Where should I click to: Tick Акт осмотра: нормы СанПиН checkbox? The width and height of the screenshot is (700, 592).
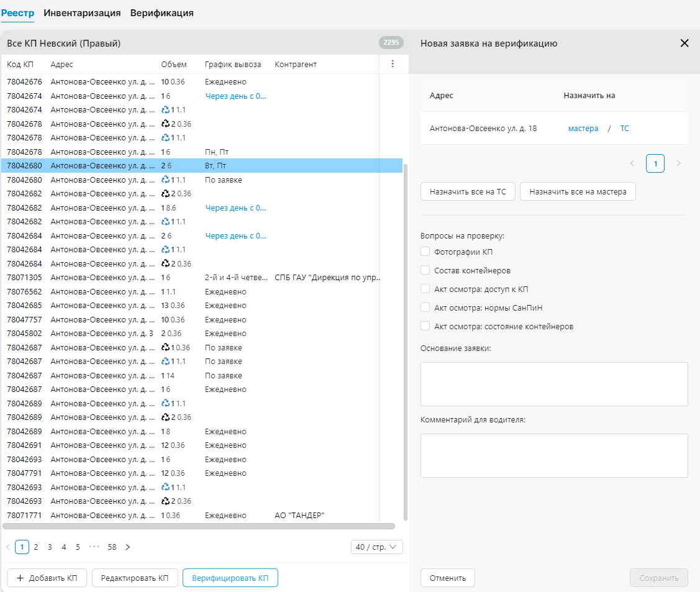(x=425, y=307)
